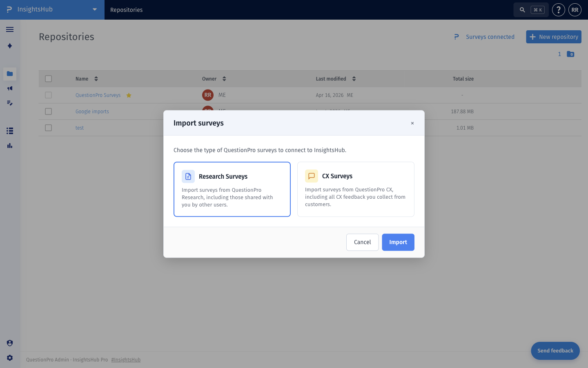Click the CX Surveys chat bubble icon

(x=312, y=176)
